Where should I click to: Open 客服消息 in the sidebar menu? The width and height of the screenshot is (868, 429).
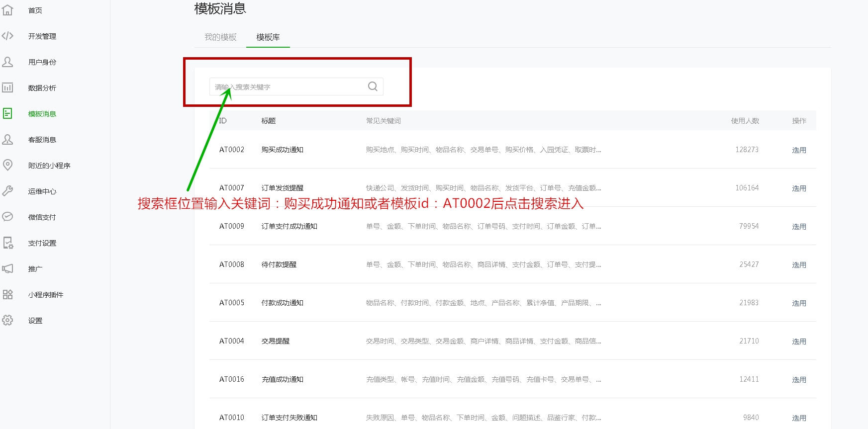(x=42, y=140)
